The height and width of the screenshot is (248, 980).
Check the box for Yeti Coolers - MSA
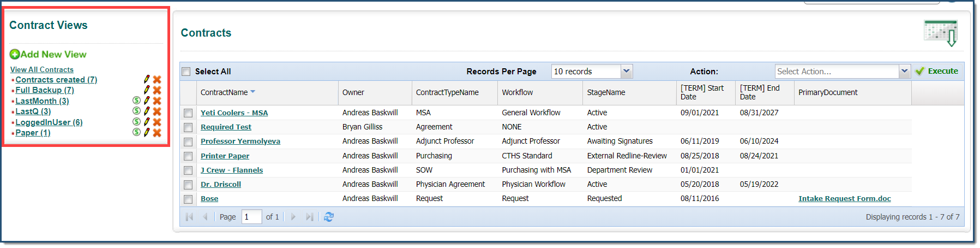188,113
